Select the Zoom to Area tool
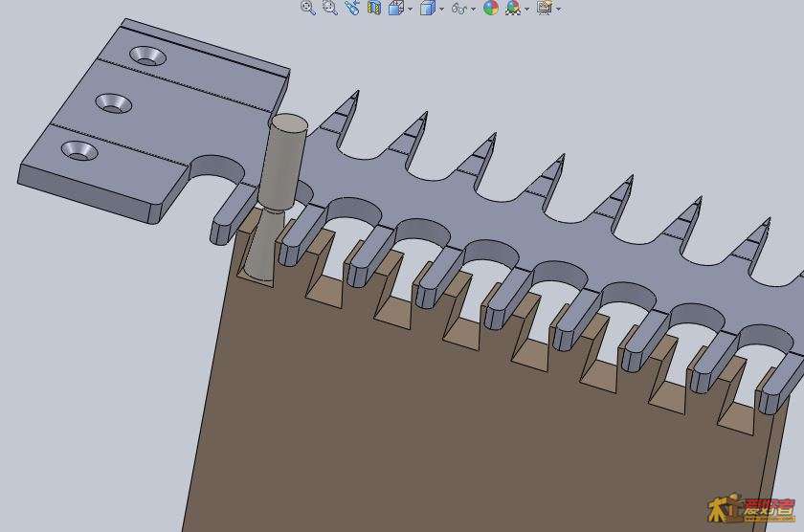804x532 pixels. tap(330, 8)
